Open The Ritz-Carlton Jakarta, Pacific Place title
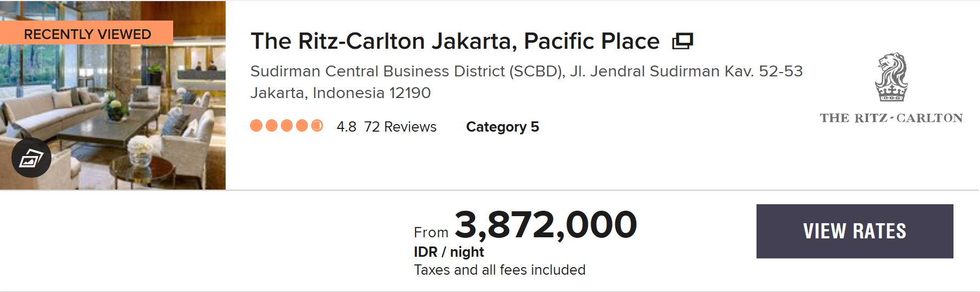The height and width of the screenshot is (292, 980). coord(455,41)
